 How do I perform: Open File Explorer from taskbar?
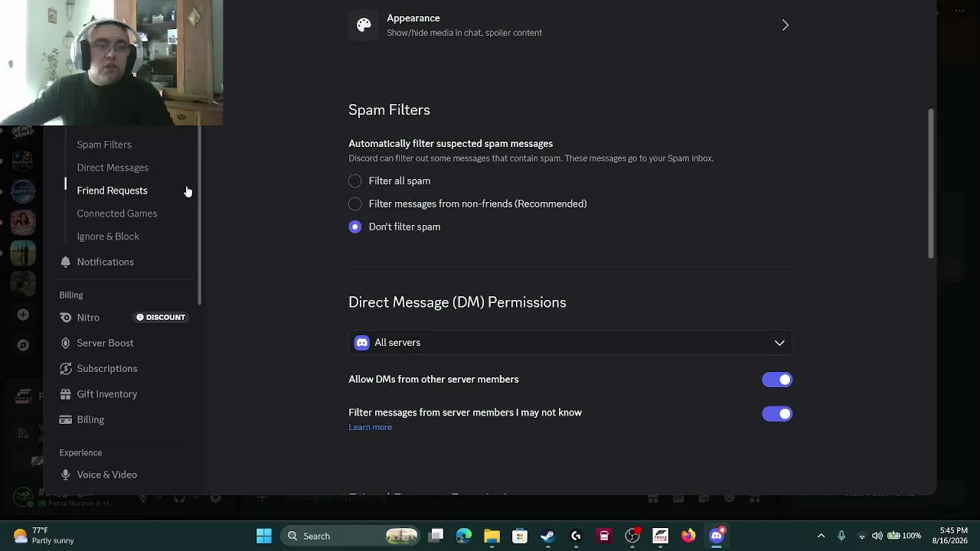[492, 536]
